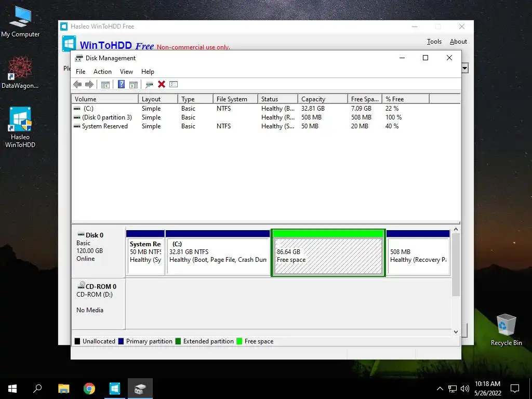Click the 32.81 GB capacity cell
The height and width of the screenshot is (399, 532).
[x=313, y=109]
